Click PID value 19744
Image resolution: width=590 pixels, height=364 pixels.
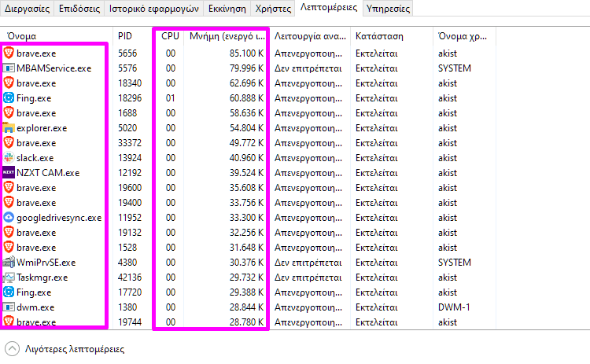[130, 322]
